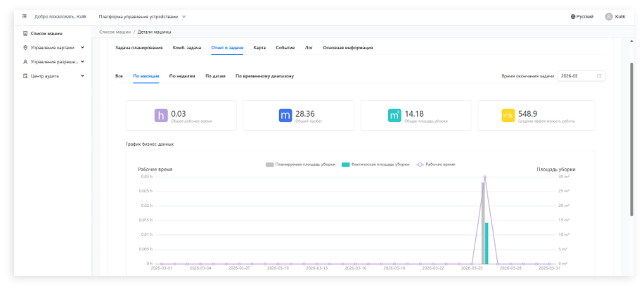This screenshot has width=644, height=290.
Task: Click Детали машины breadcrumb
Action: click(155, 32)
